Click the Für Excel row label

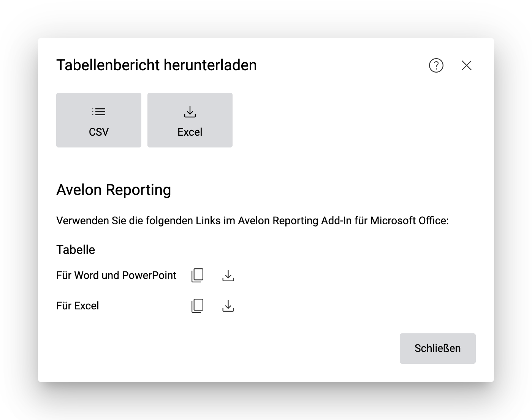point(78,306)
